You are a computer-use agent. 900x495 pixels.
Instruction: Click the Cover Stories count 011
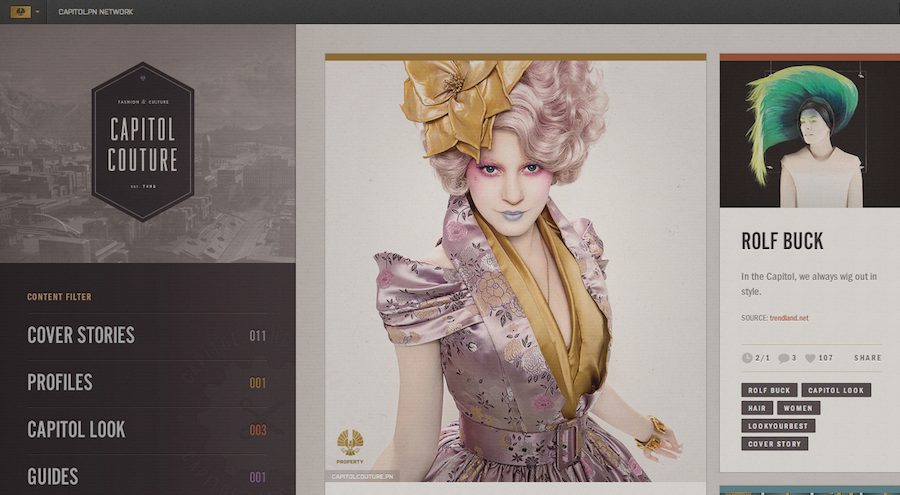coord(258,336)
